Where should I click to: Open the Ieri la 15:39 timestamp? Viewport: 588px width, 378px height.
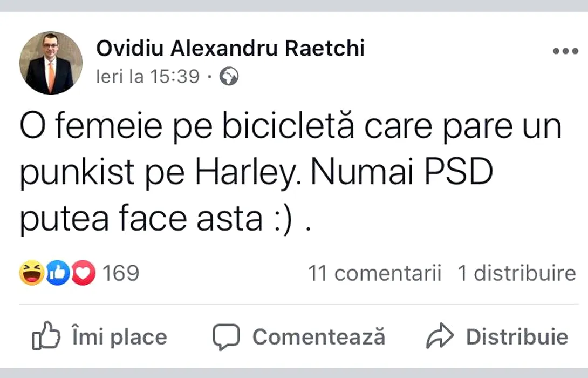coord(148,77)
